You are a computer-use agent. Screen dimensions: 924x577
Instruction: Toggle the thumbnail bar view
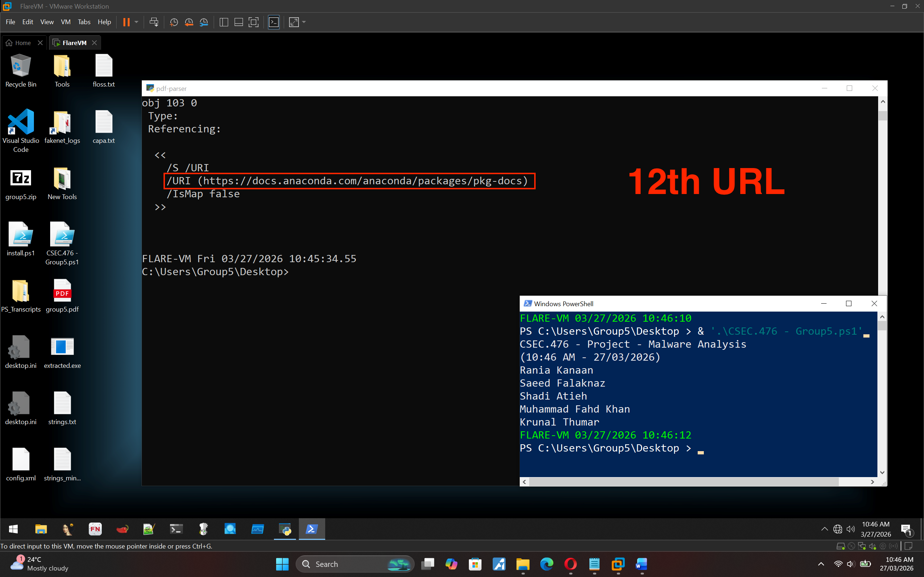point(239,22)
